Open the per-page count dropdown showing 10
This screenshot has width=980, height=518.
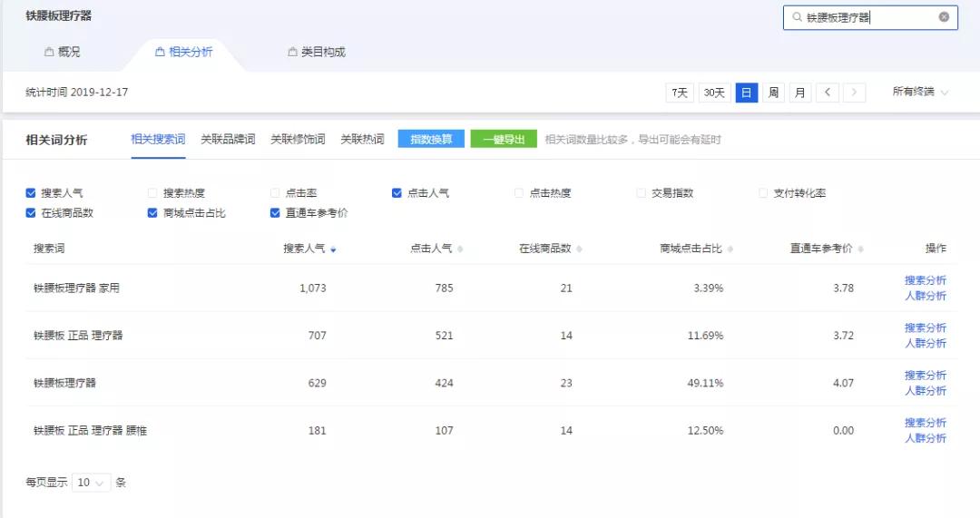(92, 483)
